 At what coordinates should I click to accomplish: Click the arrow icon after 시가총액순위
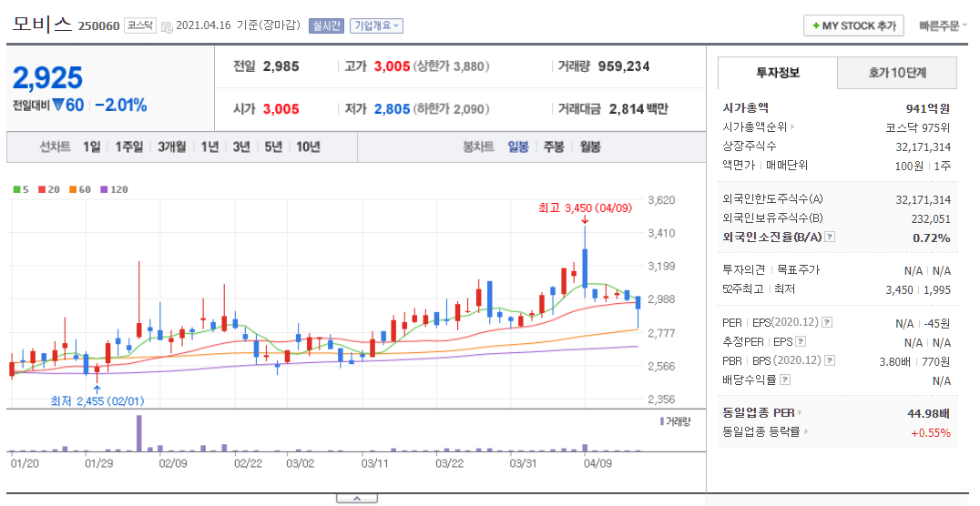(x=792, y=126)
